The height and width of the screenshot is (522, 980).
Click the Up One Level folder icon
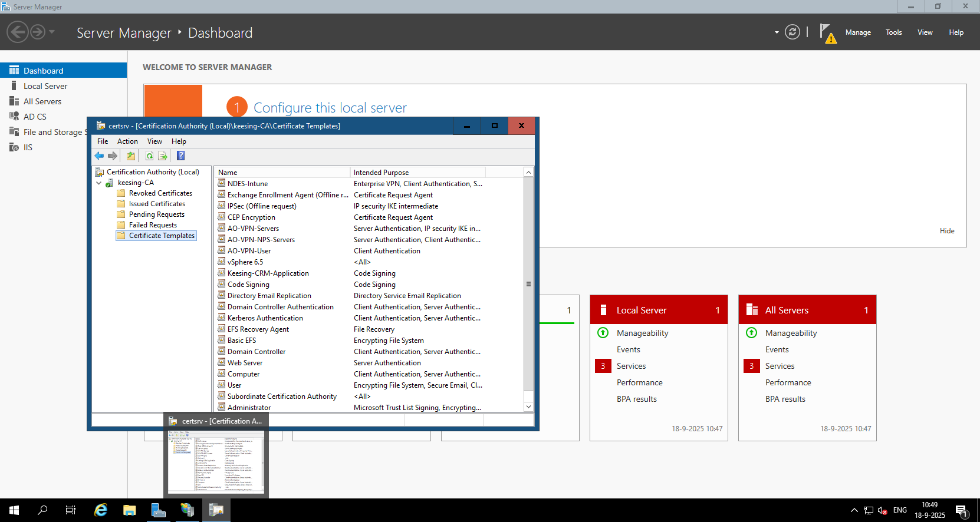coord(131,156)
